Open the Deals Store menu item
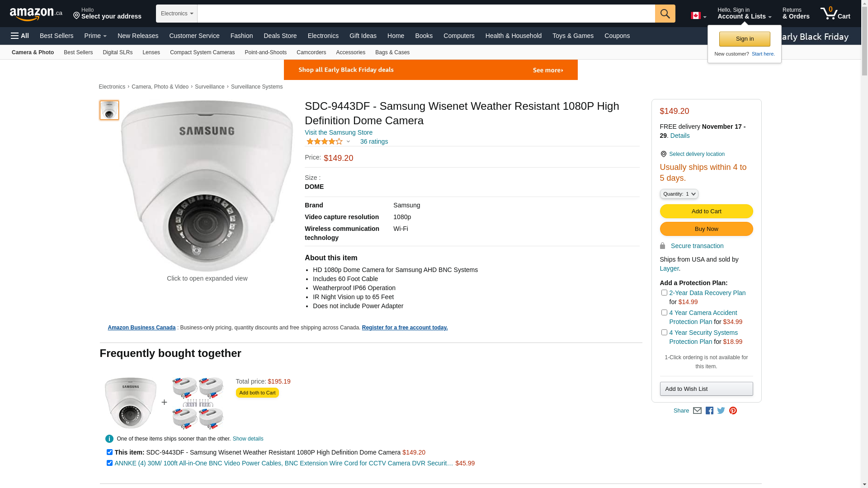868x488 pixels. (280, 36)
